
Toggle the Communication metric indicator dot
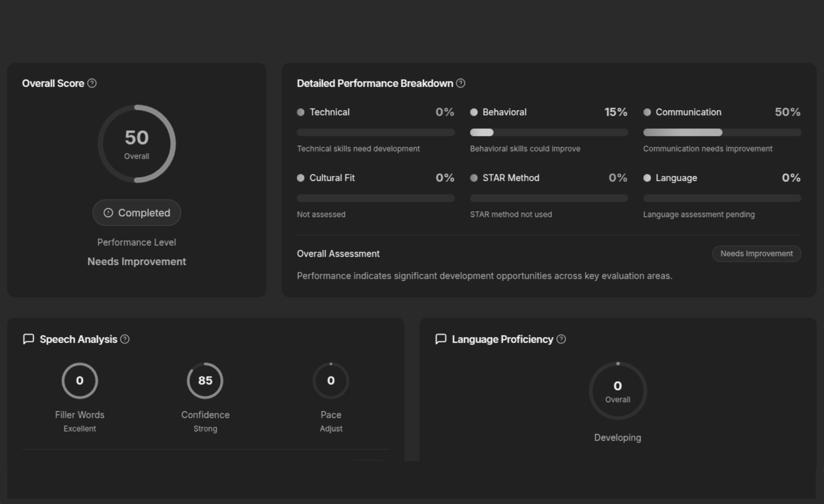pyautogui.click(x=647, y=112)
